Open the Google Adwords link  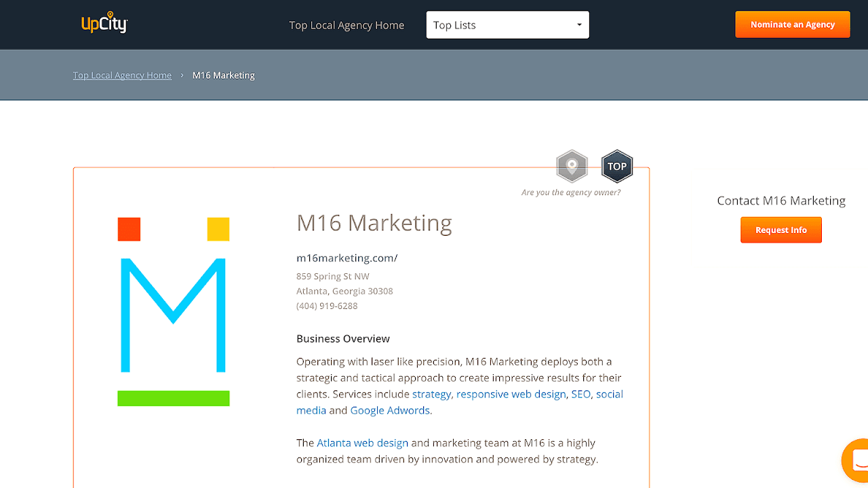390,410
